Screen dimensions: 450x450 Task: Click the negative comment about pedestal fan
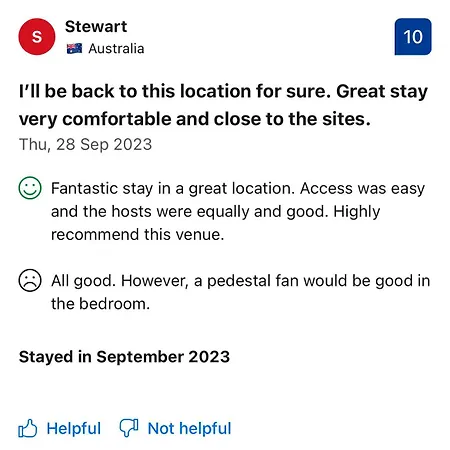click(241, 292)
